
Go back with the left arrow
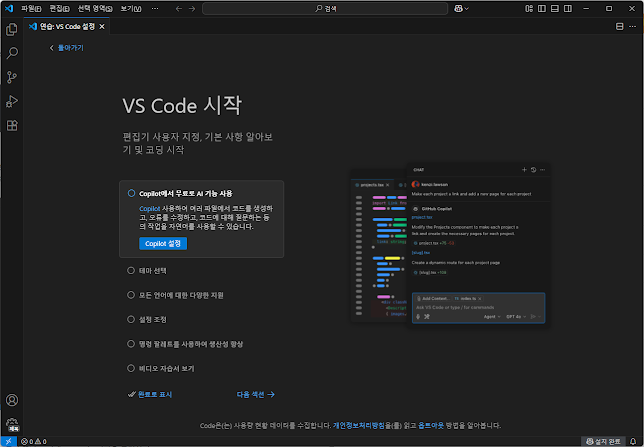click(x=179, y=9)
